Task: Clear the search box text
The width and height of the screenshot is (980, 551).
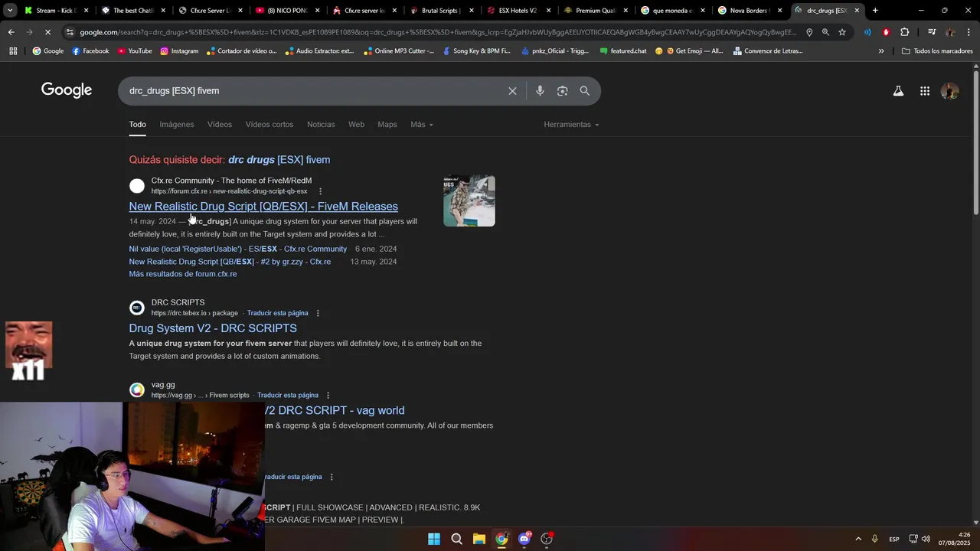Action: point(512,91)
